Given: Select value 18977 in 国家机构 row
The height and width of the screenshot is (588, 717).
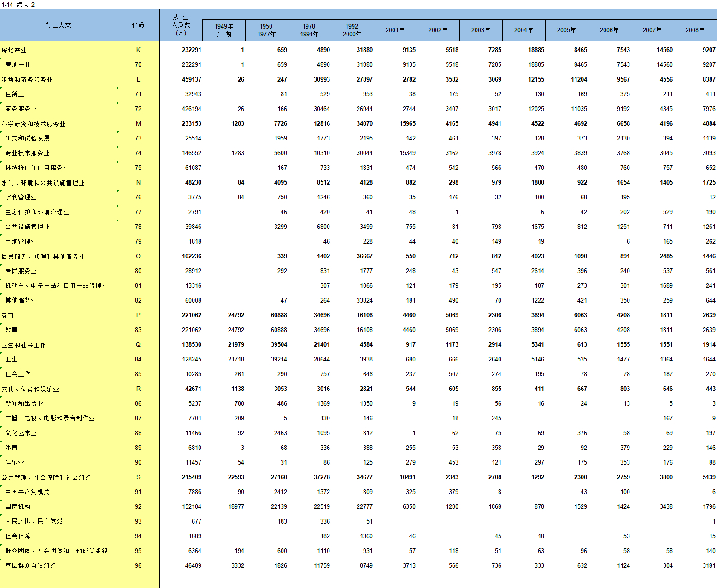Looking at the screenshot, I should click(x=236, y=506).
